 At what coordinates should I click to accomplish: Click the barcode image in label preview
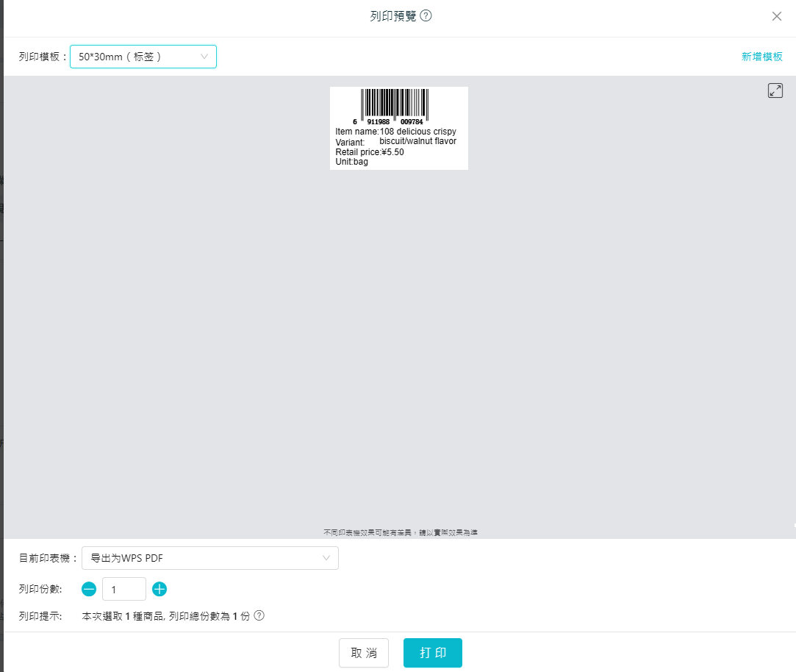[394, 105]
